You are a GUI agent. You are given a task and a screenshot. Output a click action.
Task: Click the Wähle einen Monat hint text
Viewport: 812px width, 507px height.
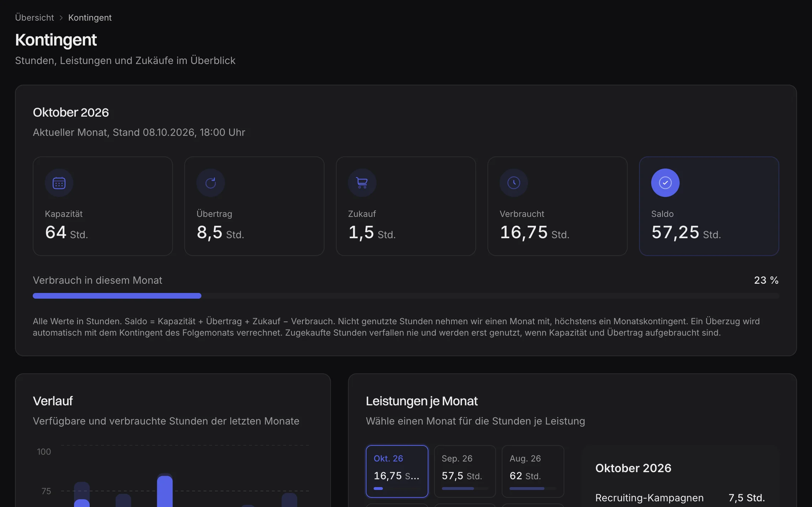(x=475, y=421)
